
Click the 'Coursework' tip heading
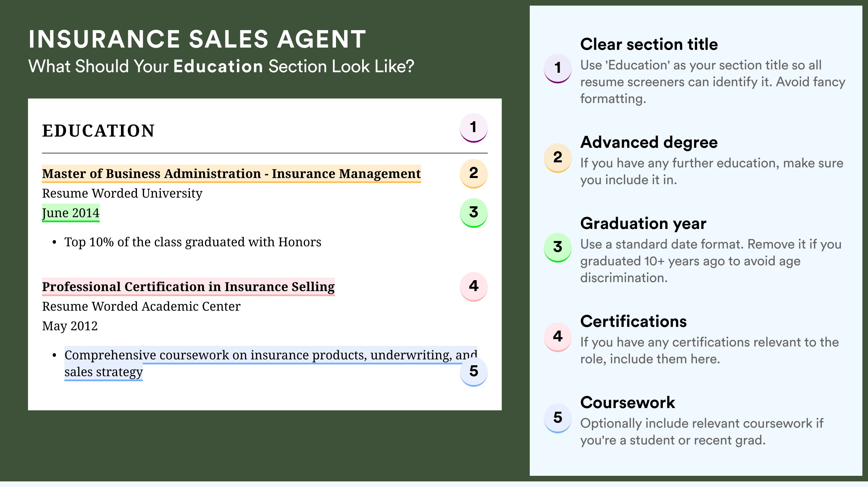(627, 402)
